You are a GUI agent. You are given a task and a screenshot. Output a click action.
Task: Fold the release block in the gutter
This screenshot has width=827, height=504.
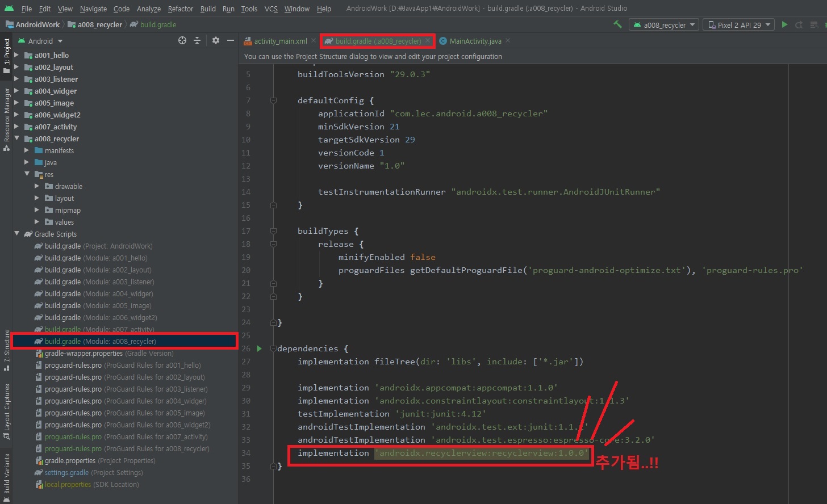point(273,244)
